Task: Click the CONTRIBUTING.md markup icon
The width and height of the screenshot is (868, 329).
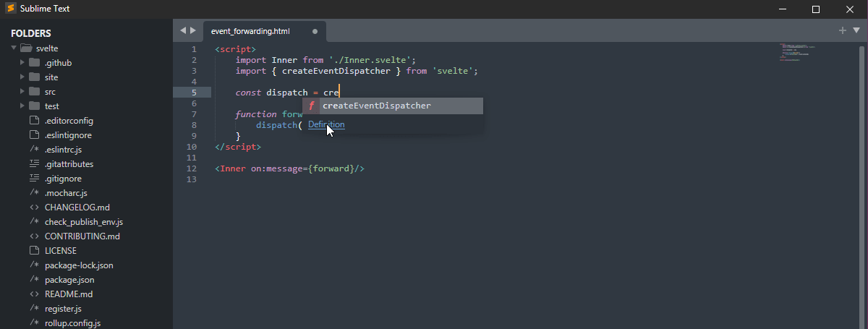Action: point(34,236)
